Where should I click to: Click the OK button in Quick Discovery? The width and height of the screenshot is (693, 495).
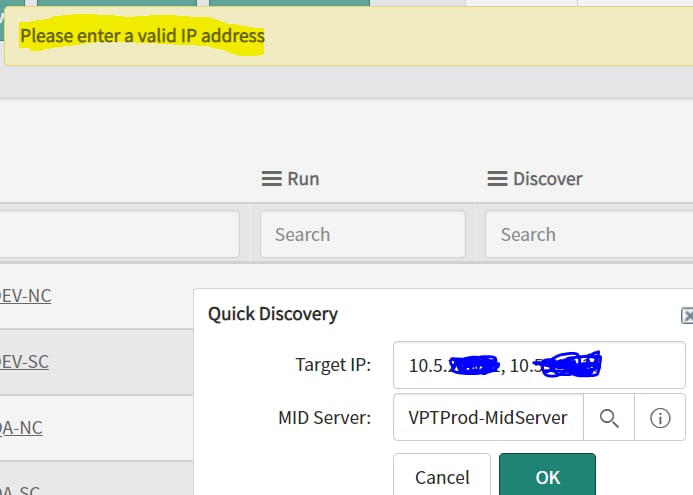click(x=548, y=475)
